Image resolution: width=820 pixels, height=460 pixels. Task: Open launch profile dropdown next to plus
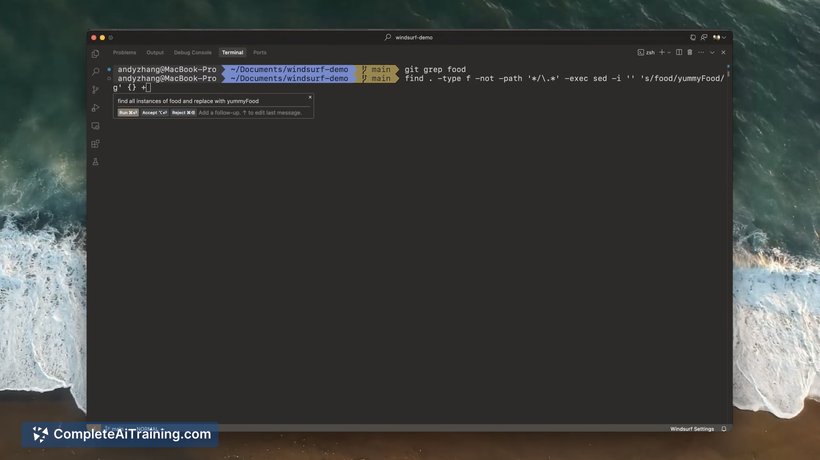(x=669, y=52)
